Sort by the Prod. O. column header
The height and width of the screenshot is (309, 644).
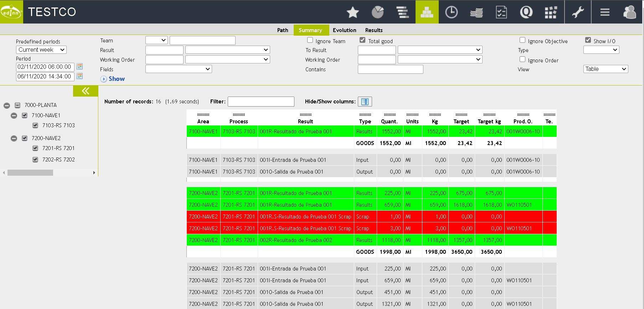523,122
